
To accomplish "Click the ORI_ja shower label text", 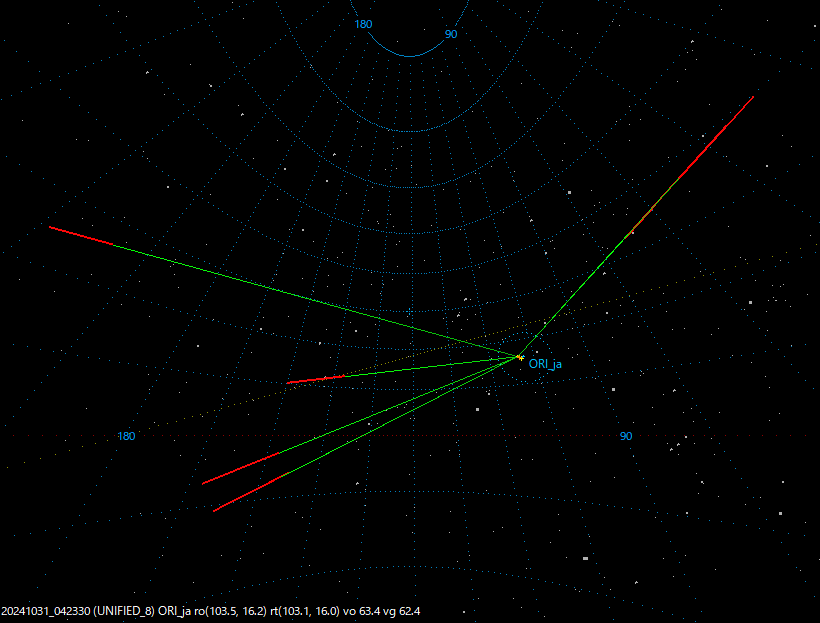I will (x=545, y=365).
